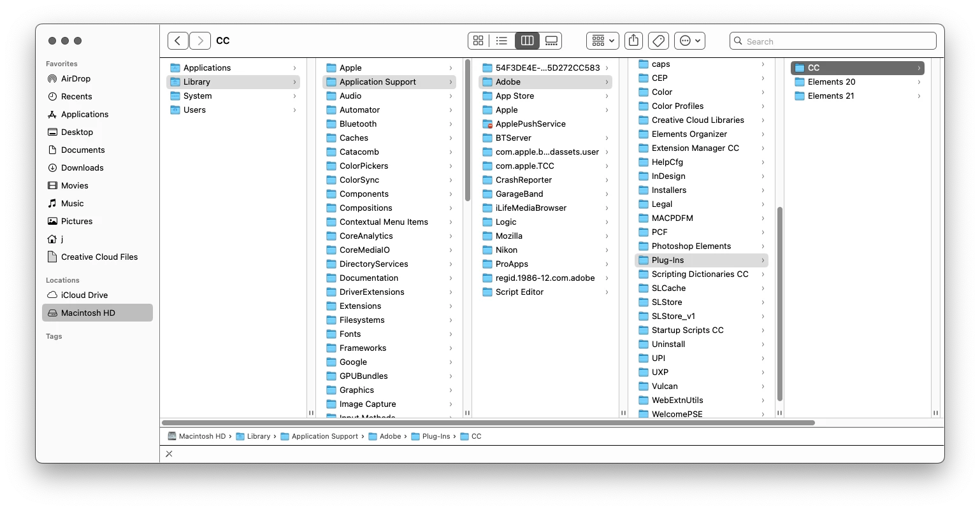980x510 pixels.
Task: Select the Audio folder in Library column
Action: click(389, 96)
